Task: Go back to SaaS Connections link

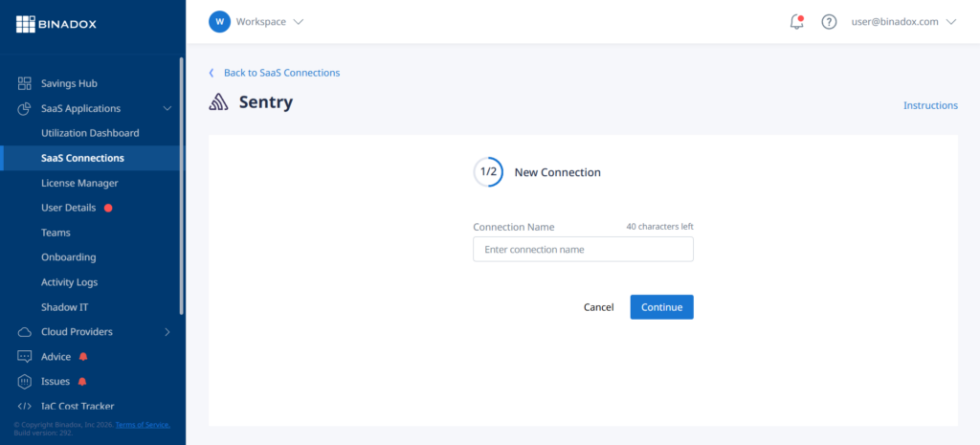Action: pos(282,73)
